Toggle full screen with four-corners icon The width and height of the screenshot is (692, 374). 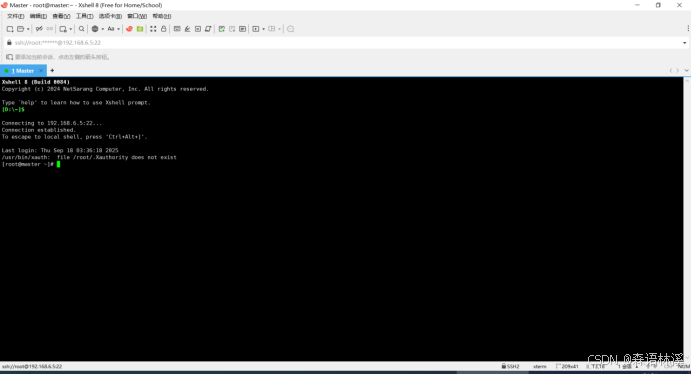pos(153,29)
